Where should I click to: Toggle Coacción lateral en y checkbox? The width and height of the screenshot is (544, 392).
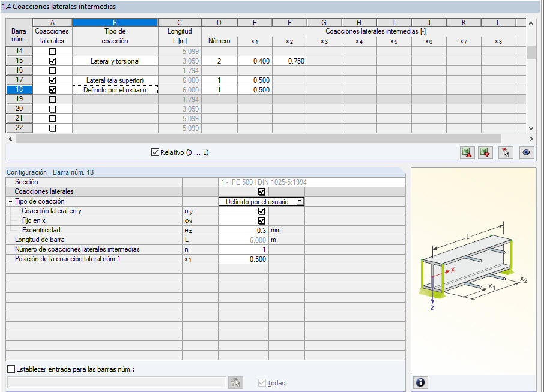(262, 211)
